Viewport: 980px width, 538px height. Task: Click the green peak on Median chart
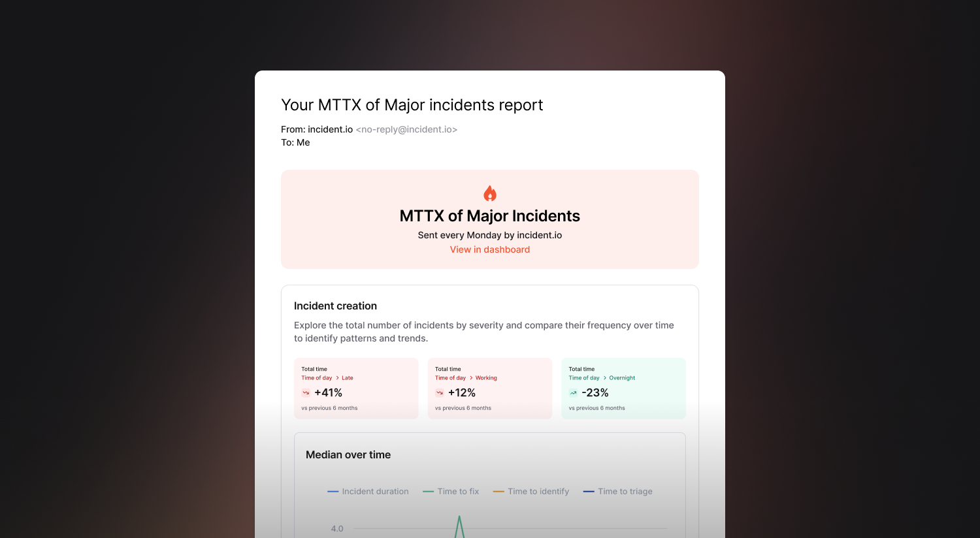point(459,519)
